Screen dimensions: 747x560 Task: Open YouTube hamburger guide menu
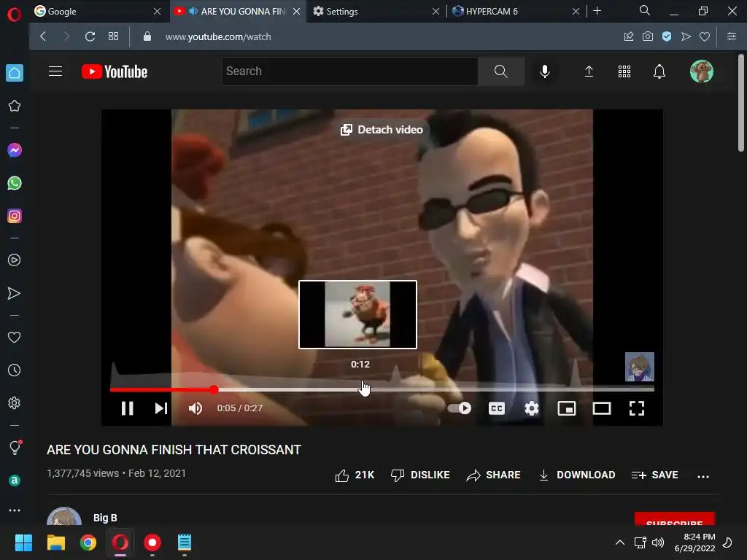click(x=55, y=71)
